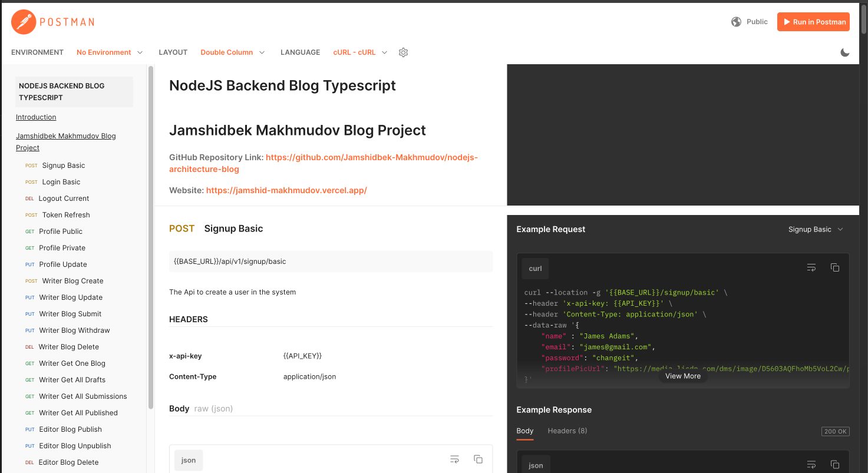The image size is (868, 473).
Task: Click the globe icon next to Public
Action: click(x=735, y=21)
